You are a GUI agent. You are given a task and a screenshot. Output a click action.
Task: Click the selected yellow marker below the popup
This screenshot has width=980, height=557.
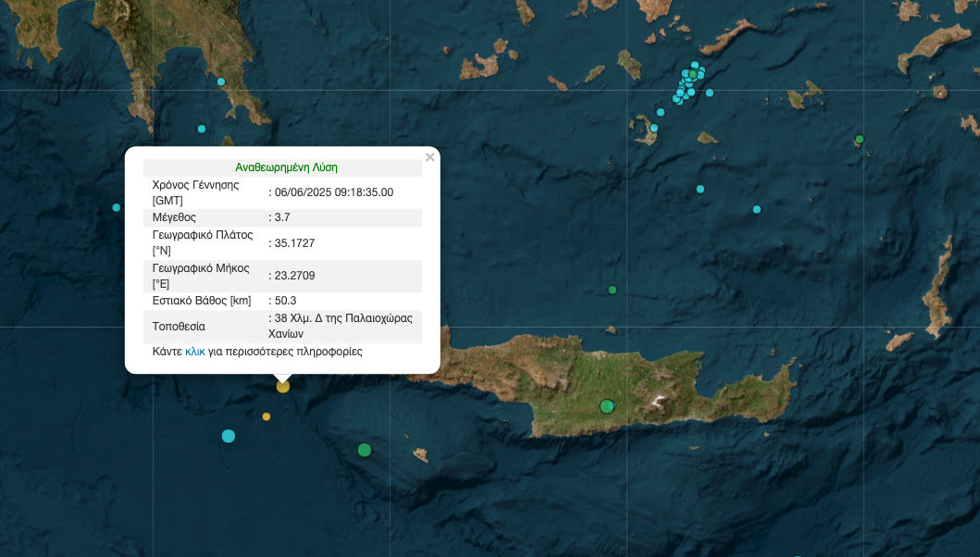[283, 386]
